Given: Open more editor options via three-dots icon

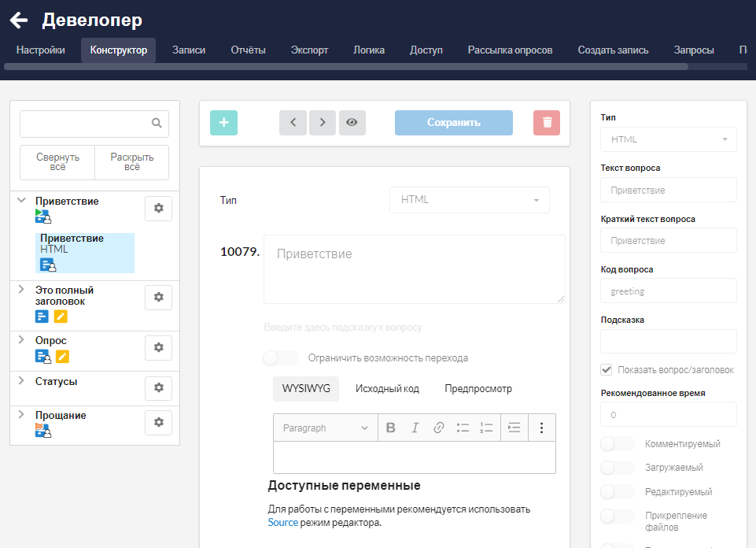Looking at the screenshot, I should tap(540, 428).
